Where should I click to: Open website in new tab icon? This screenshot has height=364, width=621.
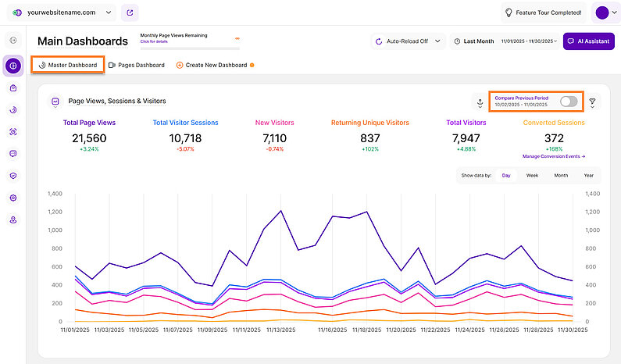130,12
